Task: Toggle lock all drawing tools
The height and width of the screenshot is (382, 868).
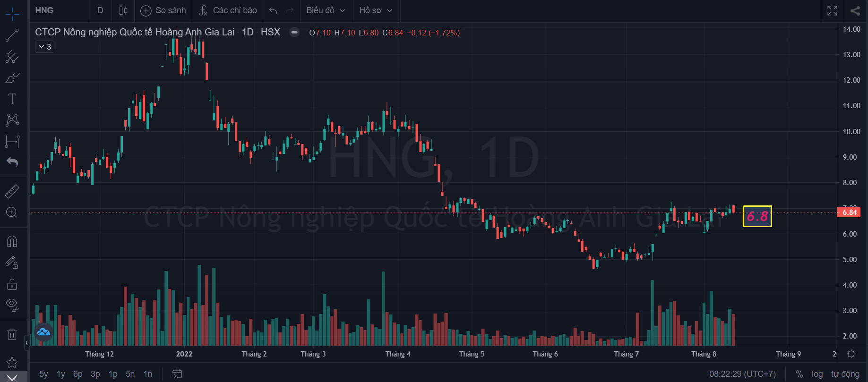Action: tap(12, 284)
